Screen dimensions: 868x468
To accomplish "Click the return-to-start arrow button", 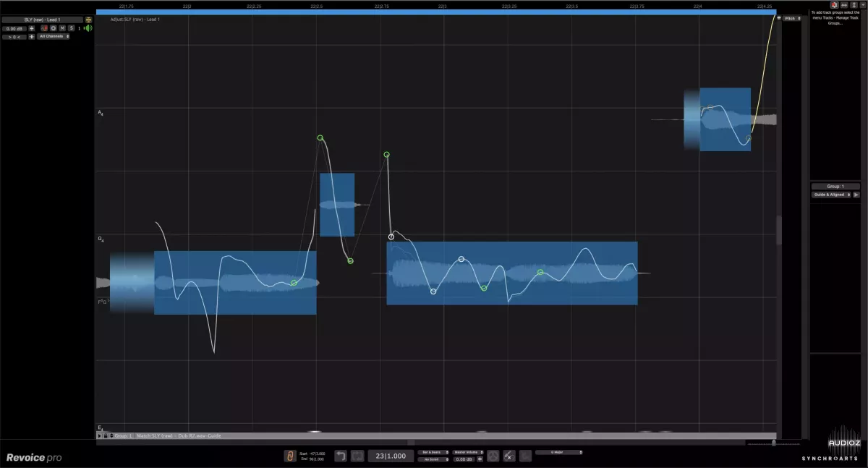I will tap(341, 456).
